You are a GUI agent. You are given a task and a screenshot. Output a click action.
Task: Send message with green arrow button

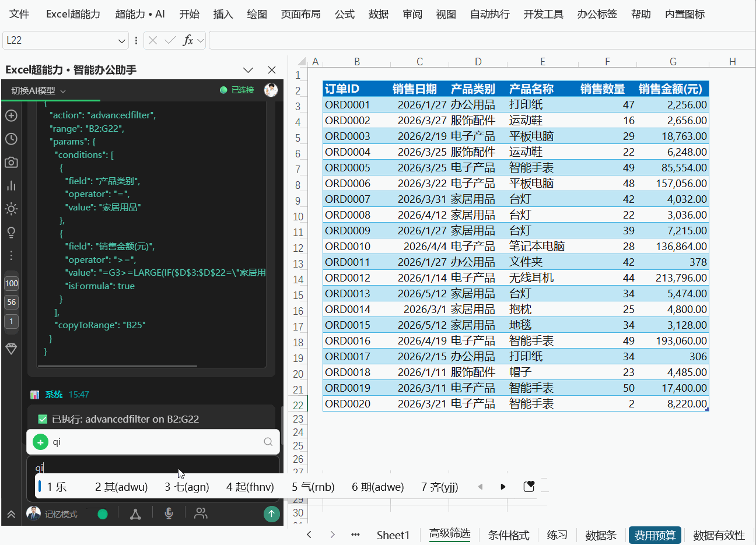271,514
